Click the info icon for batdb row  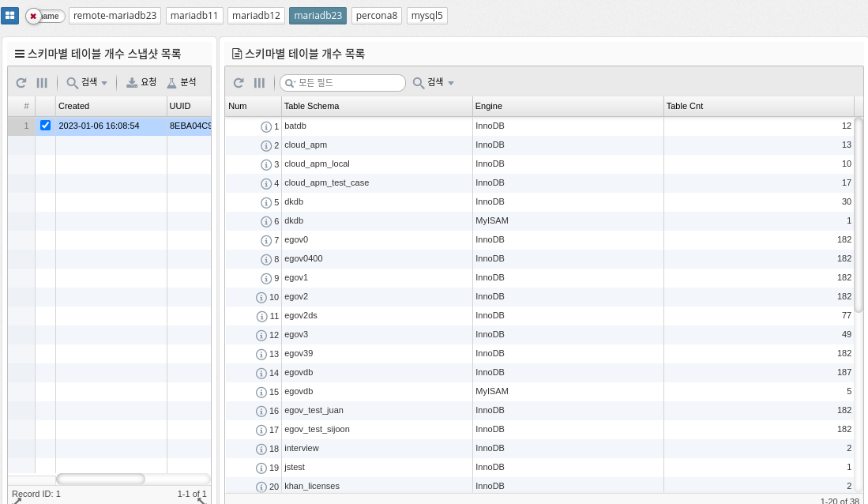pyautogui.click(x=266, y=126)
